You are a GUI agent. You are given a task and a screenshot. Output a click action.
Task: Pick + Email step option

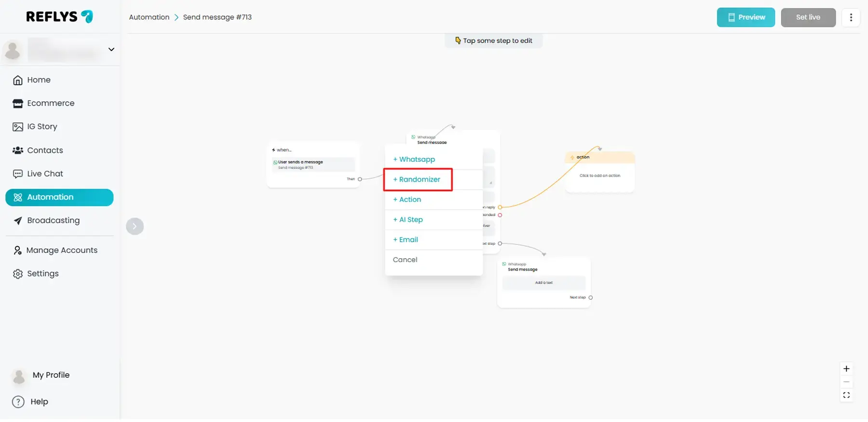[406, 240]
